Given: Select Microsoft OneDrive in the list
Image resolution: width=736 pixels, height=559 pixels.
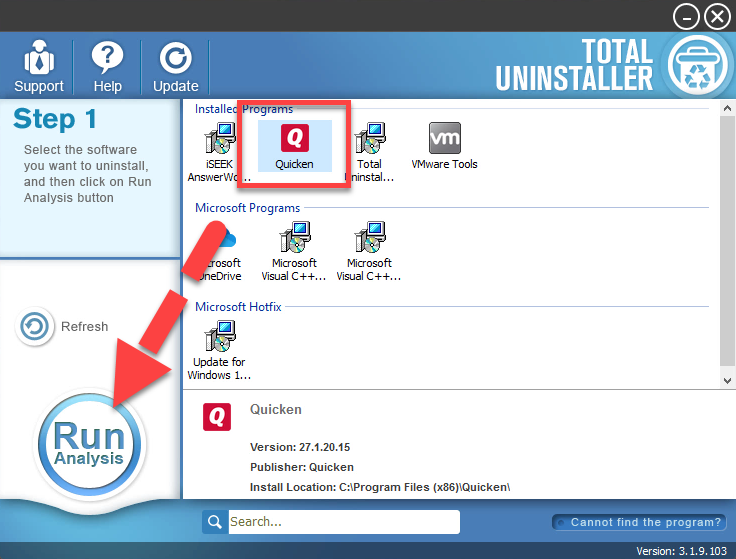Looking at the screenshot, I should 219,252.
